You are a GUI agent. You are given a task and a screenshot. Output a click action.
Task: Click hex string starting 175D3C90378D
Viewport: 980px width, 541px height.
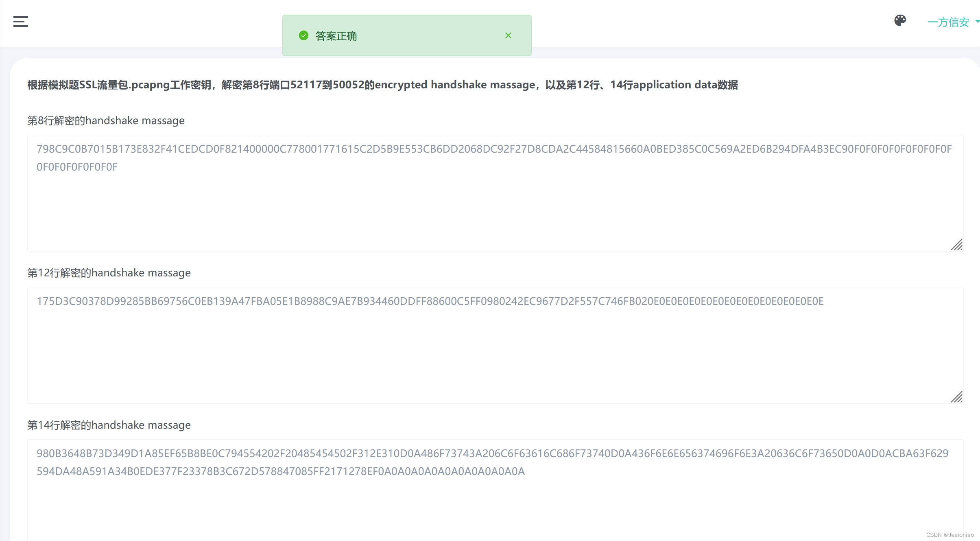[430, 302]
